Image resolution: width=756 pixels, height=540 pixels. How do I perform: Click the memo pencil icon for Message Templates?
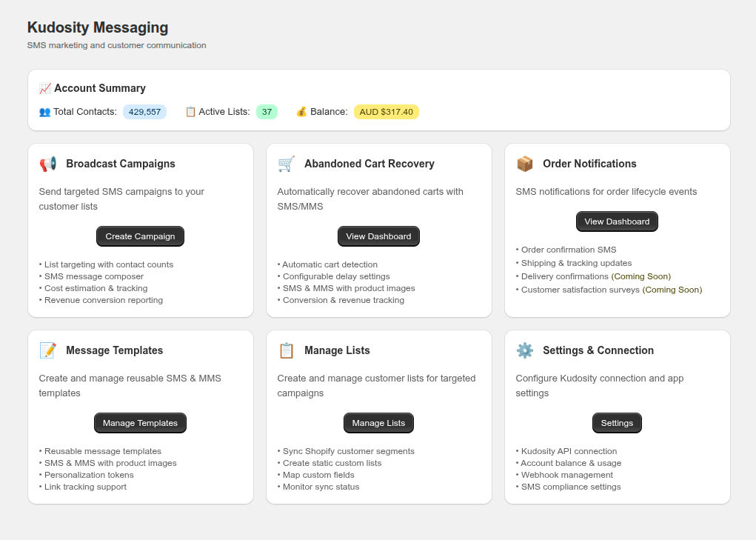point(48,350)
